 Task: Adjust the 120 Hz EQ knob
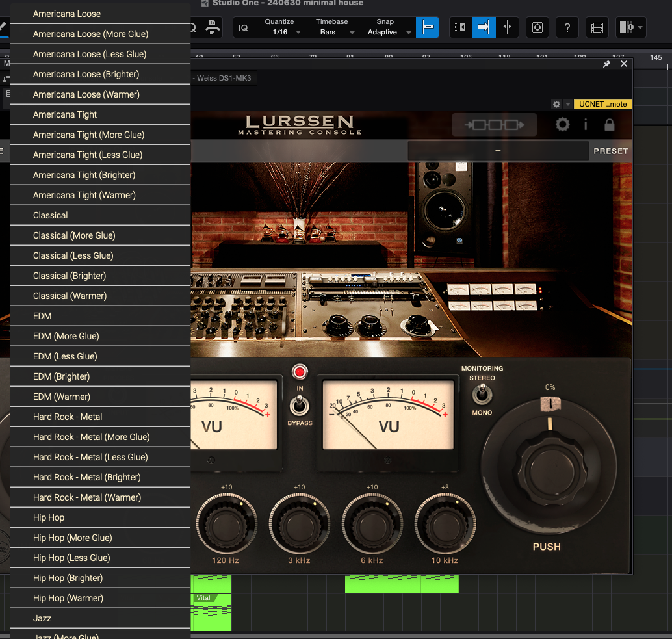[226, 523]
